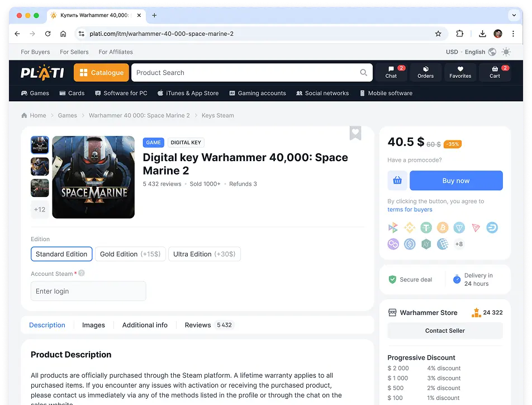The image size is (532, 405).
Task: Open the Social networks category
Action: coord(322,93)
